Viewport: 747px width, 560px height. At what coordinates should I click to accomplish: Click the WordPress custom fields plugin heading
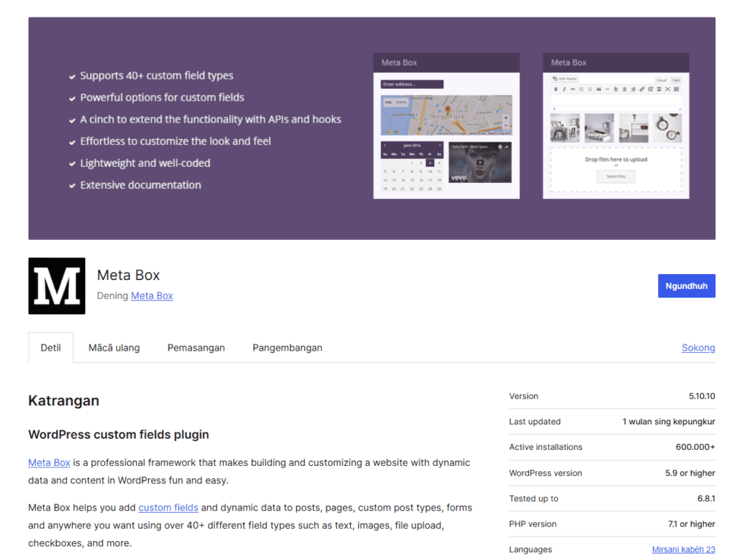point(118,435)
